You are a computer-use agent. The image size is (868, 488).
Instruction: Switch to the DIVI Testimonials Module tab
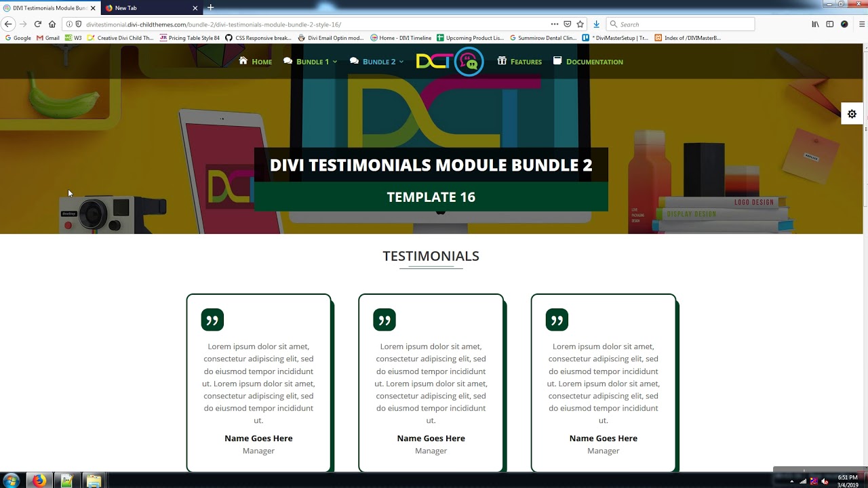(x=50, y=8)
